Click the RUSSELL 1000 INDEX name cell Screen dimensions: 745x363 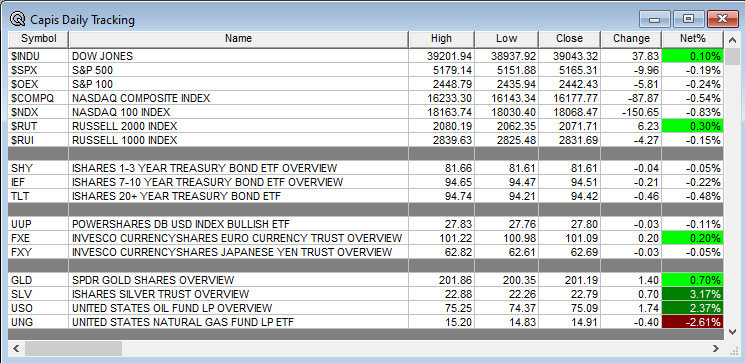[x=239, y=140]
